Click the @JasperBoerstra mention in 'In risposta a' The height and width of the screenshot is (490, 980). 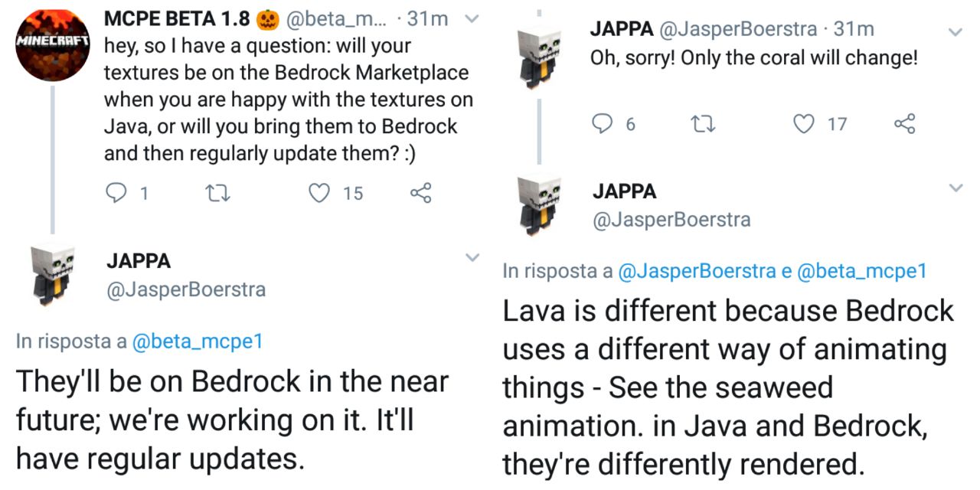(697, 270)
